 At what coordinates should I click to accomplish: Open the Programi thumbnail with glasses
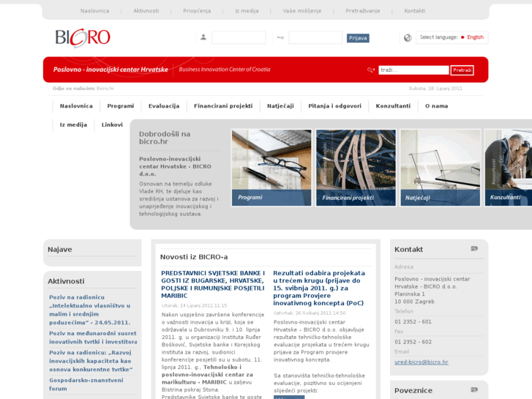[x=271, y=168]
